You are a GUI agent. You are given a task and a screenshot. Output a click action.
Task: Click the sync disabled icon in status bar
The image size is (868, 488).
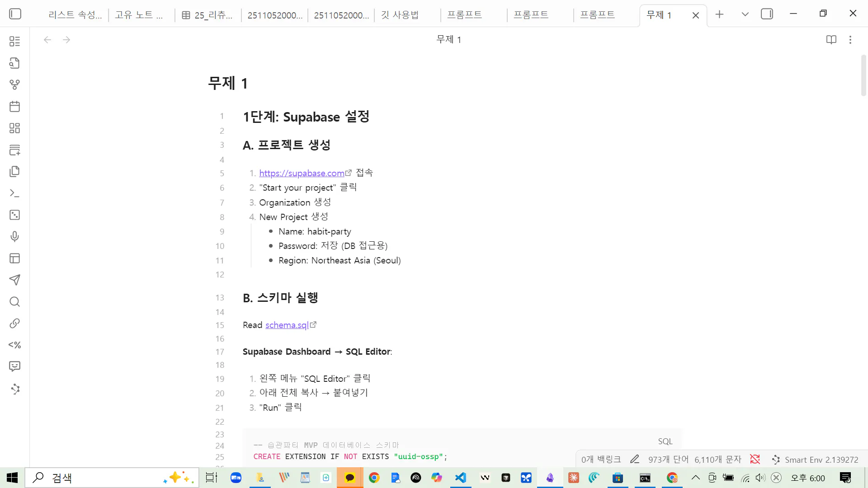coord(755,460)
